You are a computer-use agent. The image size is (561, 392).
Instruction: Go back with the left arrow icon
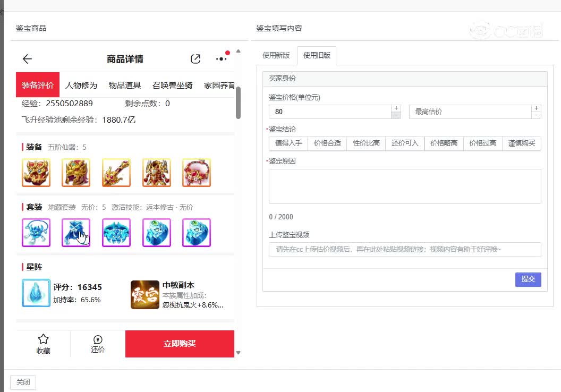tap(27, 59)
